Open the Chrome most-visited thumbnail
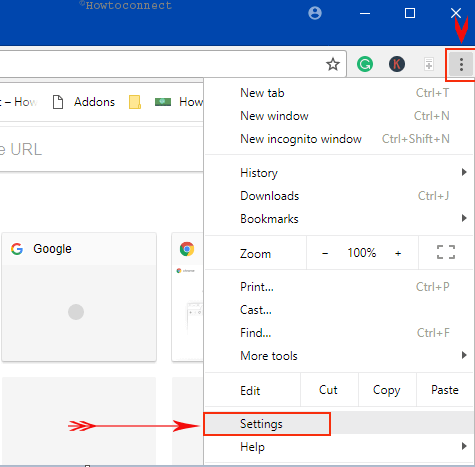The height and width of the screenshot is (467, 475). 187,297
